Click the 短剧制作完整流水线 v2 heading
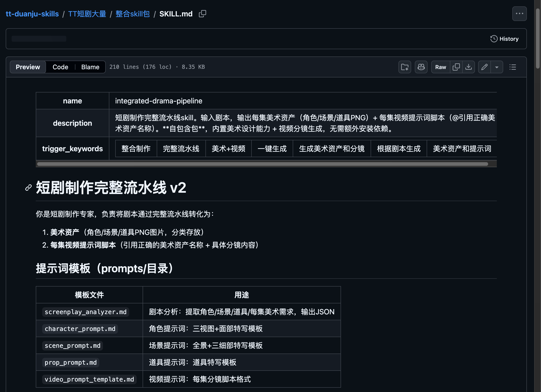 [x=111, y=187]
